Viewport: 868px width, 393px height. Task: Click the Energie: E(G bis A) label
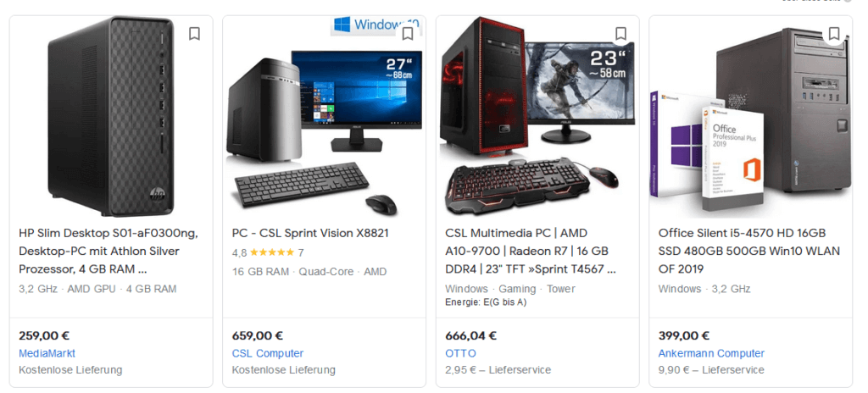pos(486,302)
